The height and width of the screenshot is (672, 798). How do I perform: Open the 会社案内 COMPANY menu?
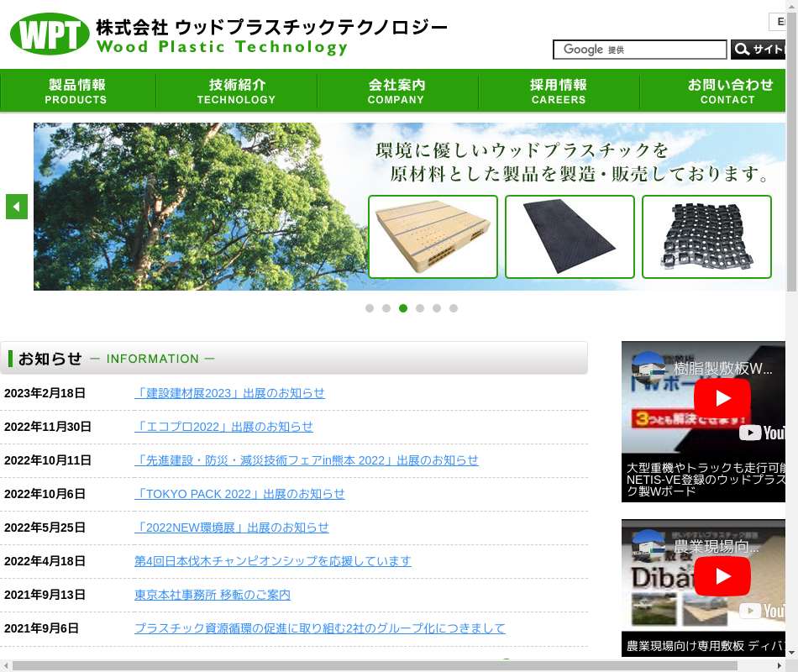click(396, 92)
